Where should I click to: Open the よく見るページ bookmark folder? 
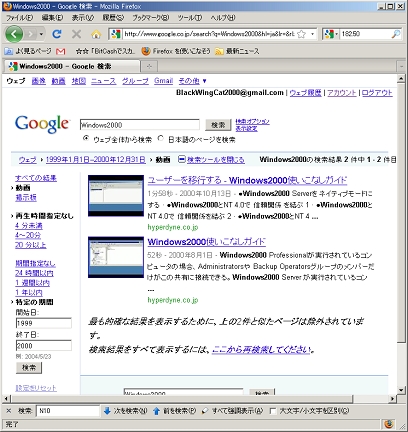[x=28, y=51]
